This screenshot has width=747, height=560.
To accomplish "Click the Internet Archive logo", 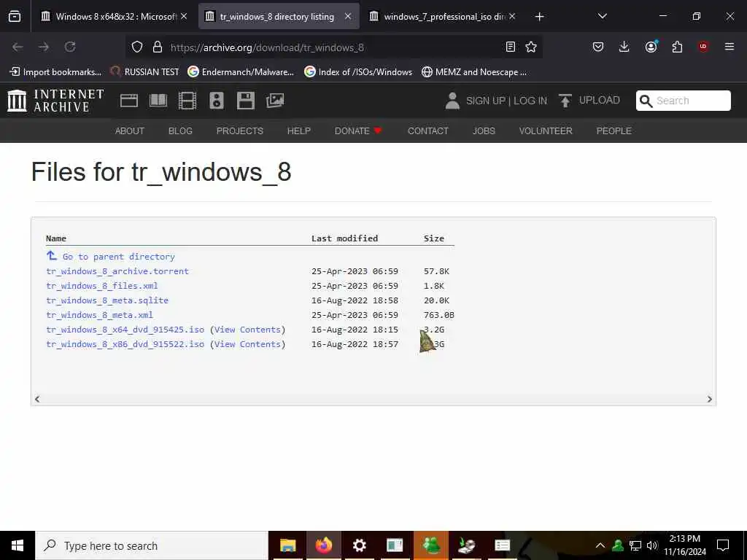I will (x=55, y=101).
